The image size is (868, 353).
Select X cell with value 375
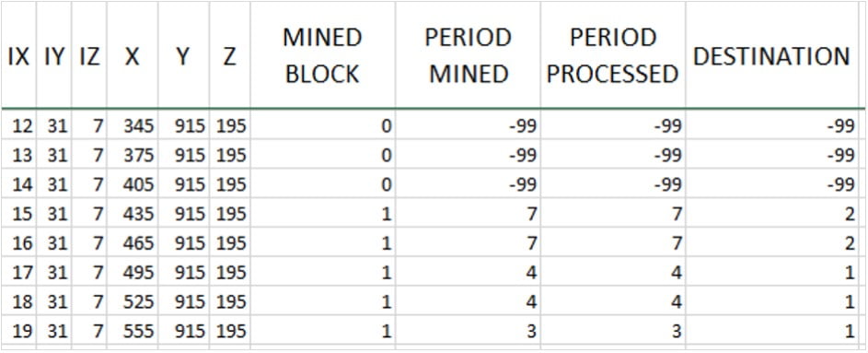(x=133, y=156)
